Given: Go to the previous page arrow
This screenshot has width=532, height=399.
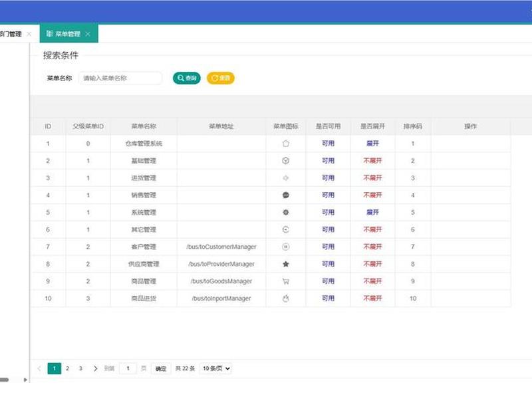Looking at the screenshot, I should tap(39, 368).
